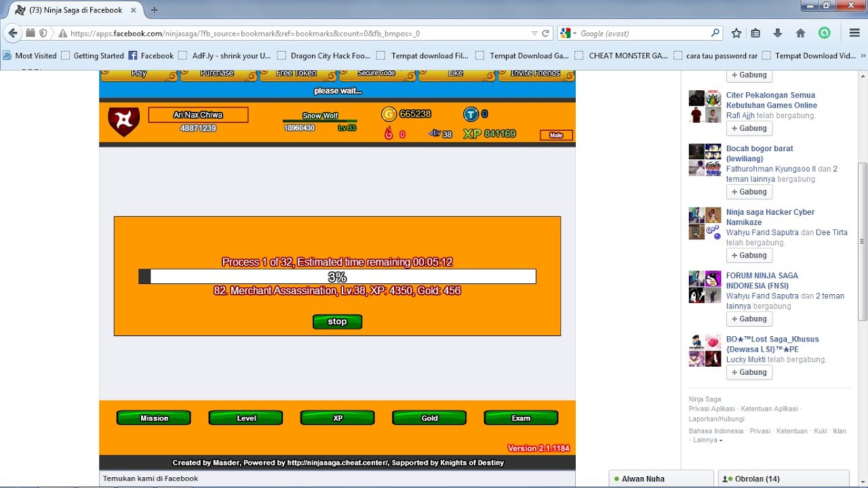
Task: Join Citer Pekalongan group with Gabung
Action: pos(749,128)
